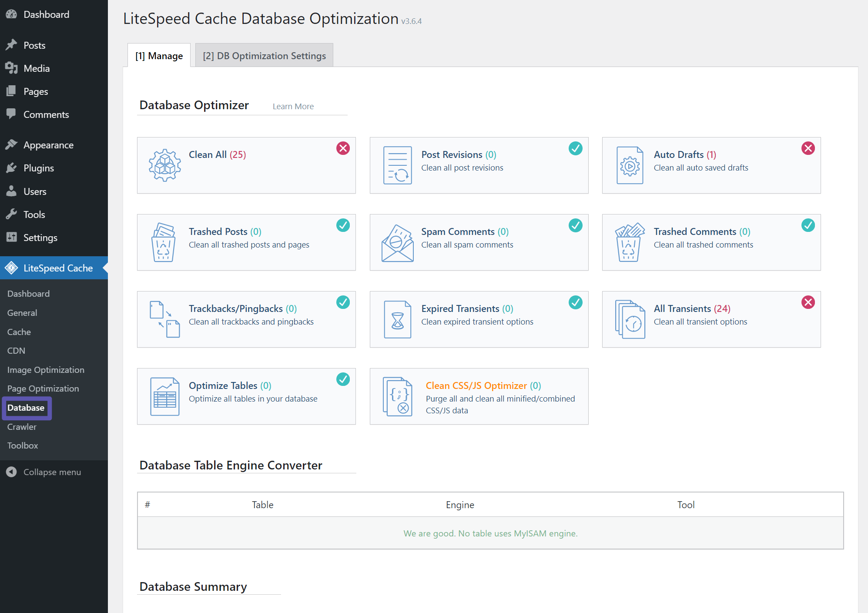Click the Plugins plug icon in sidebar
Screen dimensions: 868x613
11,168
